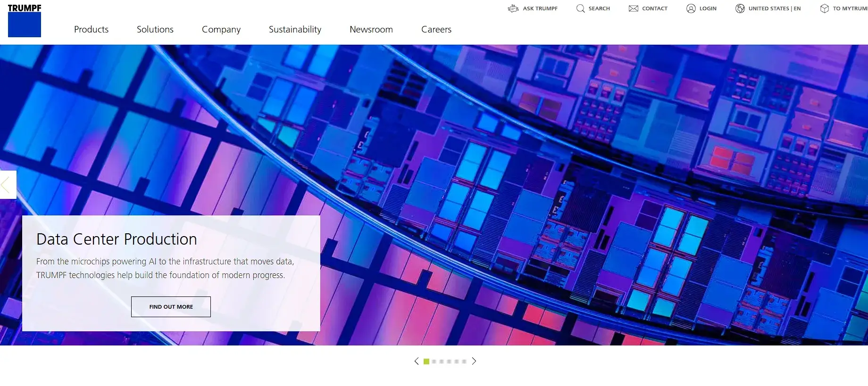The height and width of the screenshot is (386, 868).
Task: Open the Products menu
Action: coord(91,29)
